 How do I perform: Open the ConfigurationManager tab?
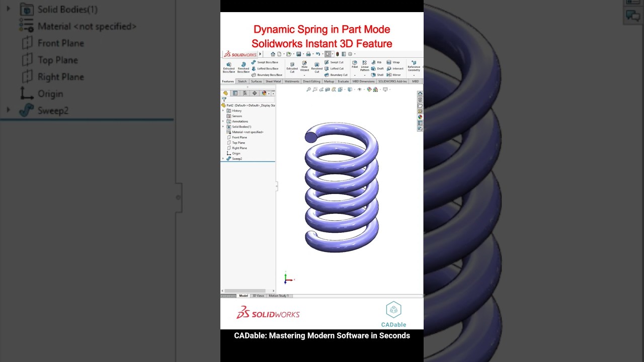(x=245, y=93)
